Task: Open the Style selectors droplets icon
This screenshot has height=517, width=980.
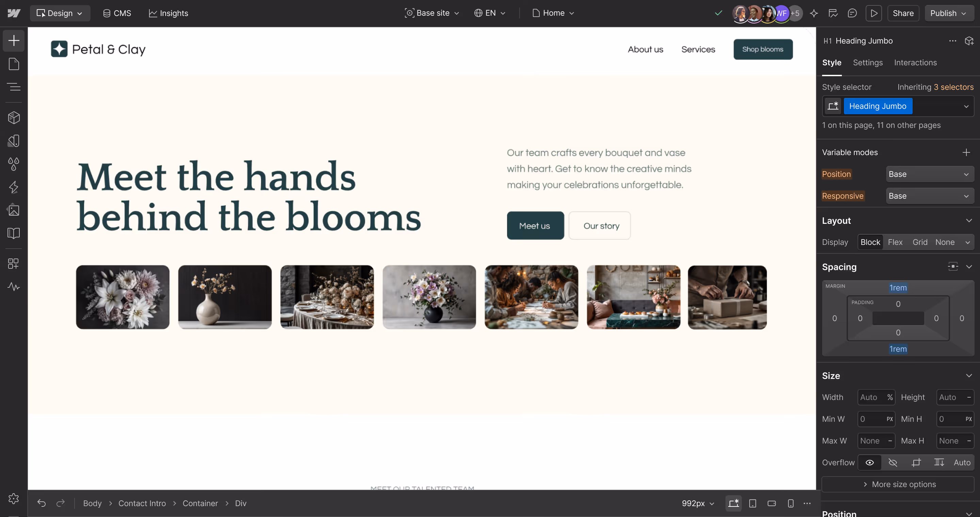Action: [14, 164]
